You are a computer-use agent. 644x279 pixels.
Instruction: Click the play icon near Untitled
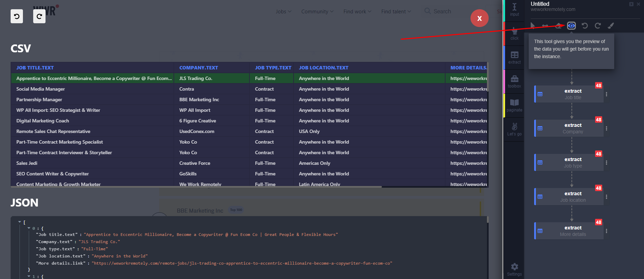(x=631, y=4)
